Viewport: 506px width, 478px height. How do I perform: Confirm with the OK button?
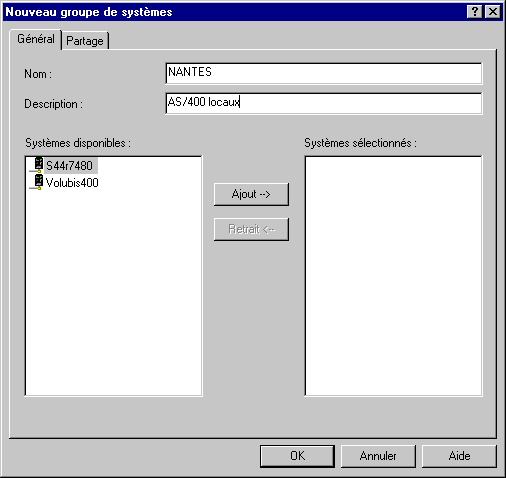click(x=297, y=456)
